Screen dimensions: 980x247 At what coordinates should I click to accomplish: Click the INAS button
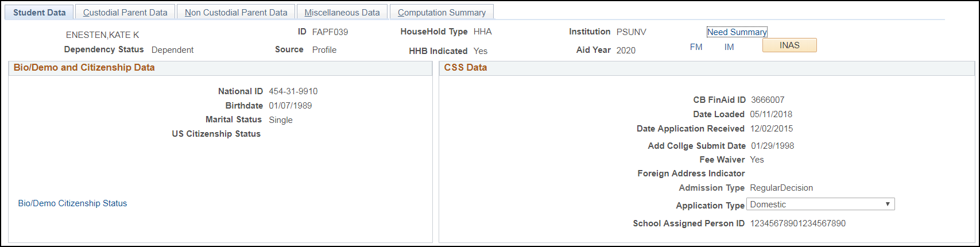point(789,45)
